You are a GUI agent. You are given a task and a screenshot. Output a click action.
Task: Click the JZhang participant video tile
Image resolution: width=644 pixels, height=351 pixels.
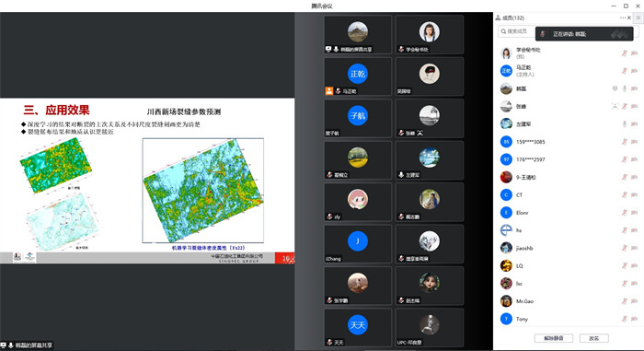click(x=358, y=243)
